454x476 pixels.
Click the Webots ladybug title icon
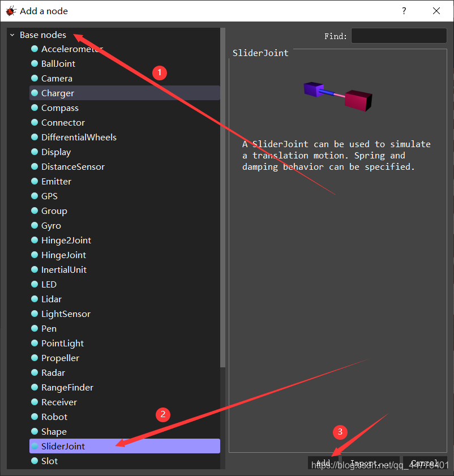click(x=11, y=11)
